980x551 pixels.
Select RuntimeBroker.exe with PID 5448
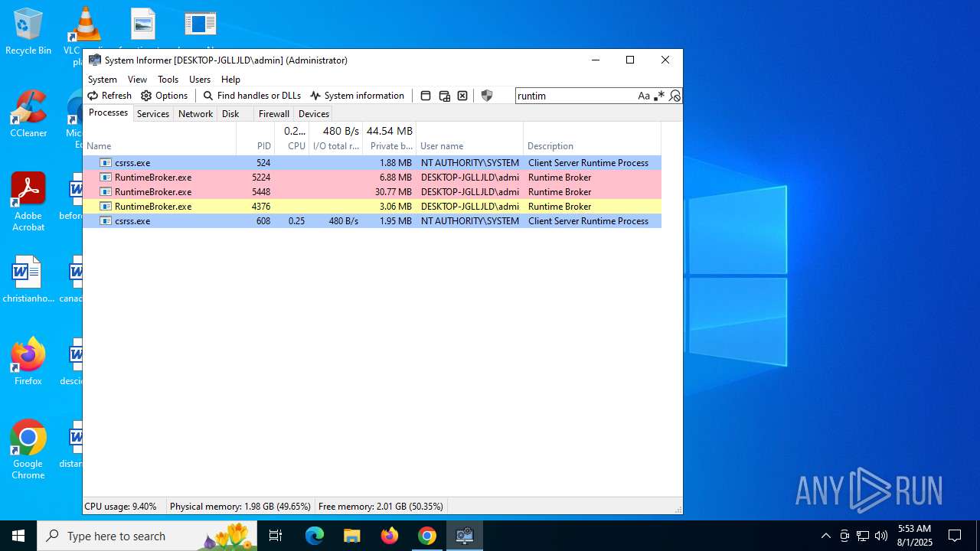(x=372, y=192)
